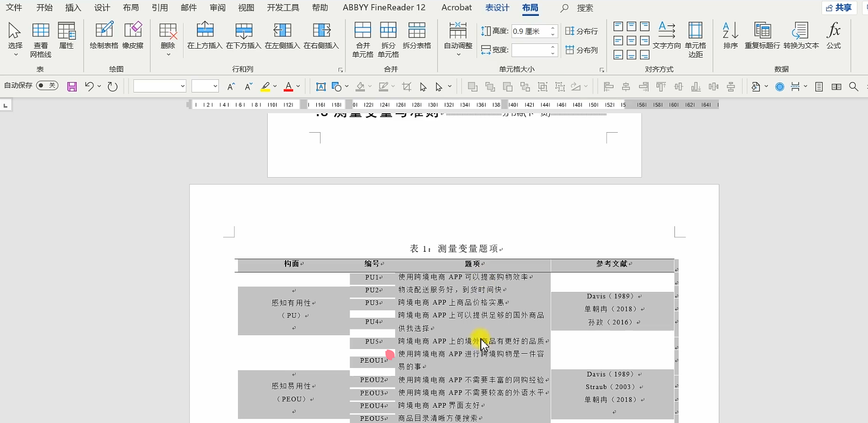This screenshot has width=868, height=423.
Task: Click the Redo icon
Action: pyautogui.click(x=112, y=87)
